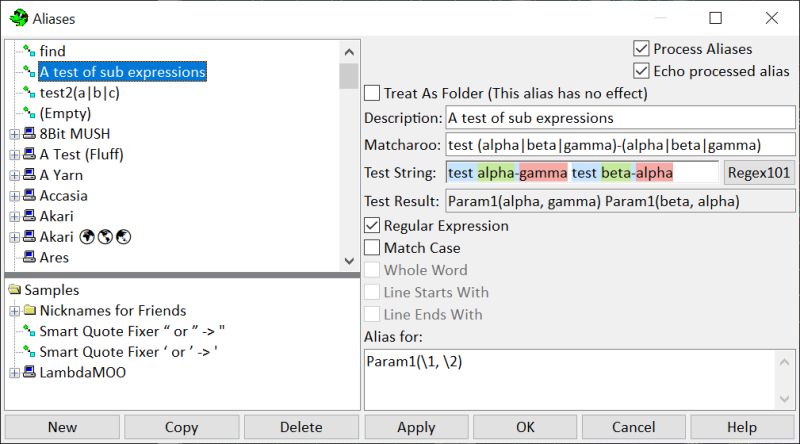The width and height of the screenshot is (800, 444).
Task: Click the New button
Action: click(62, 427)
